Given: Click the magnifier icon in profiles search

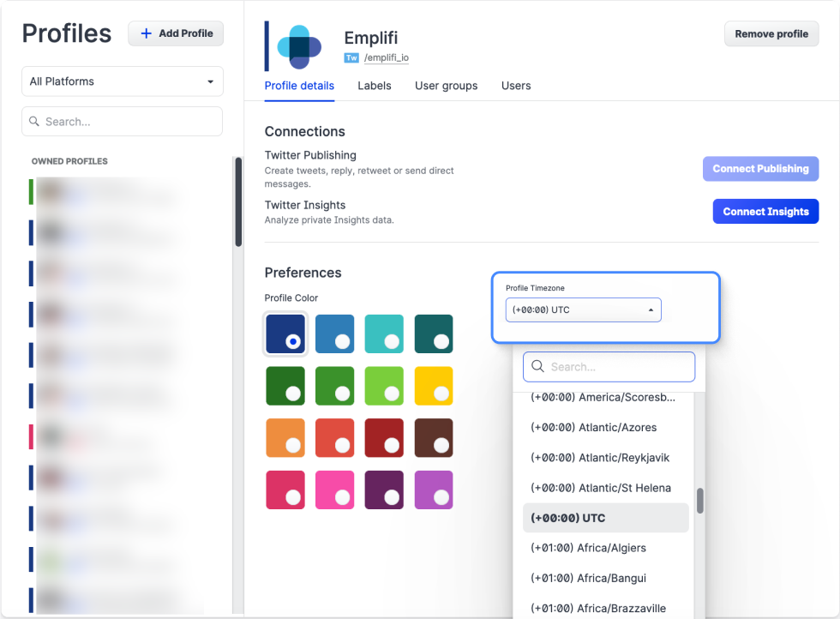Looking at the screenshot, I should point(34,122).
